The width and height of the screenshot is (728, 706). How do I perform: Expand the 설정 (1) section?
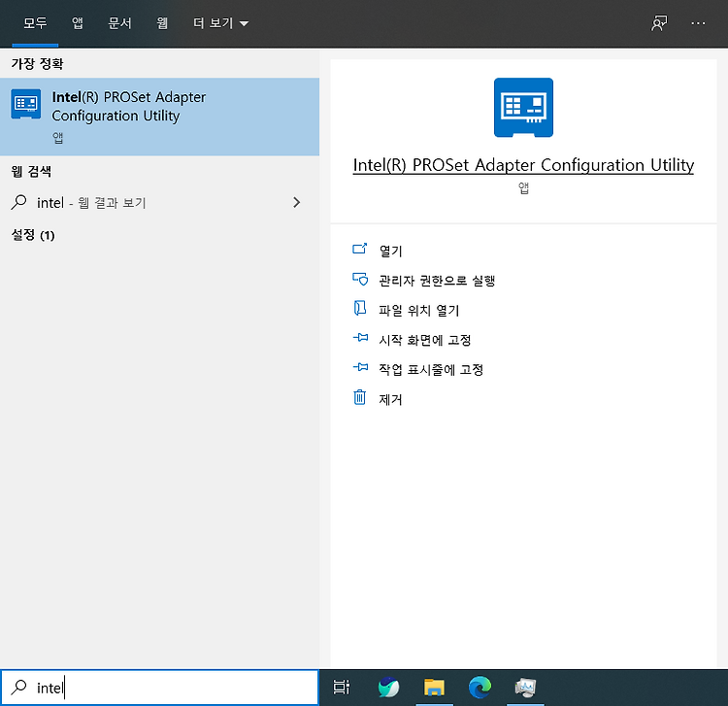pos(33,235)
